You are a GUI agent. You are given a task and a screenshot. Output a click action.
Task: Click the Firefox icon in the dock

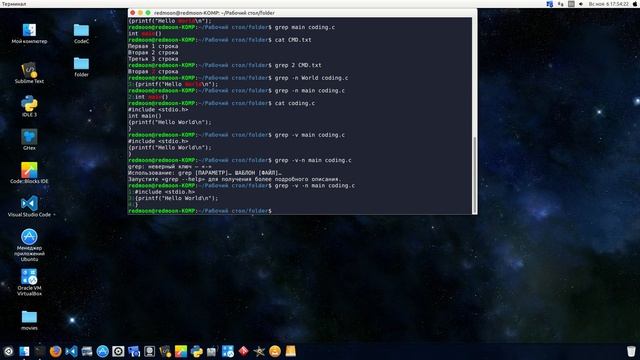click(x=56, y=351)
